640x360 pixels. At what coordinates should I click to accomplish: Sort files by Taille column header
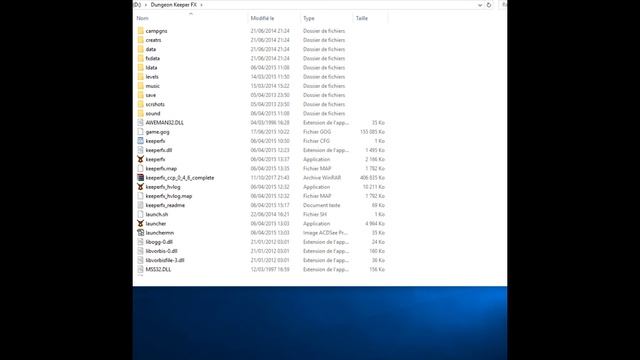(362, 18)
